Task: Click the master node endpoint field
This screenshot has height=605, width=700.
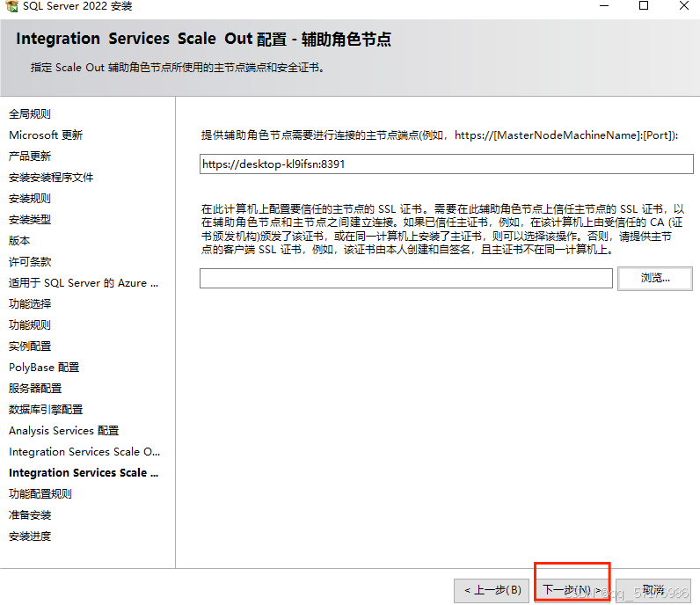Action: coord(447,164)
